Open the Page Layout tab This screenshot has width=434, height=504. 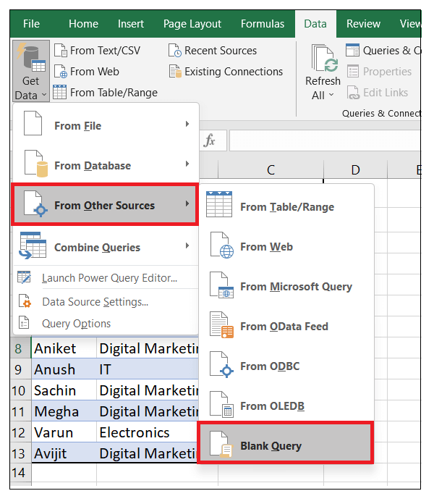point(192,24)
